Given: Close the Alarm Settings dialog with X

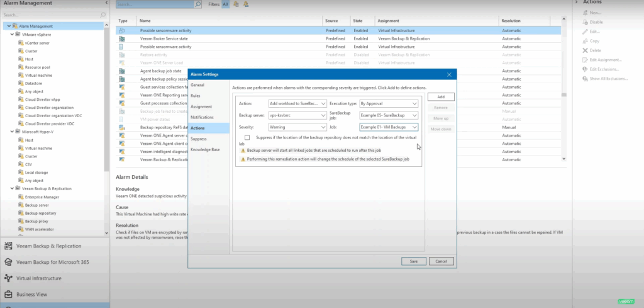Looking at the screenshot, I should click(449, 74).
